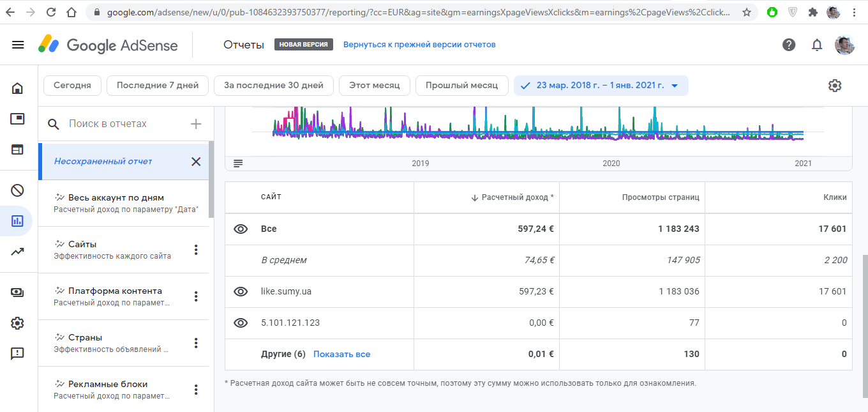Open report settings gear icon

pyautogui.click(x=835, y=86)
